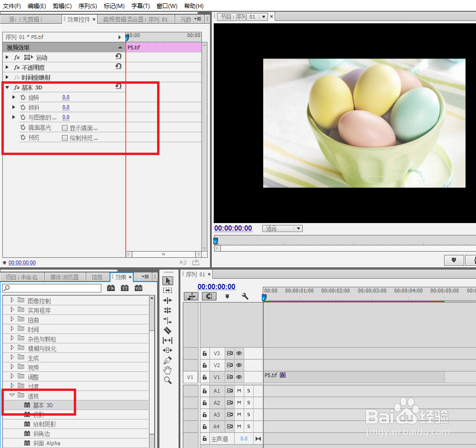Open the 剪辑(C) menu
Image resolution: width=476 pixels, height=448 pixels.
click(62, 6)
